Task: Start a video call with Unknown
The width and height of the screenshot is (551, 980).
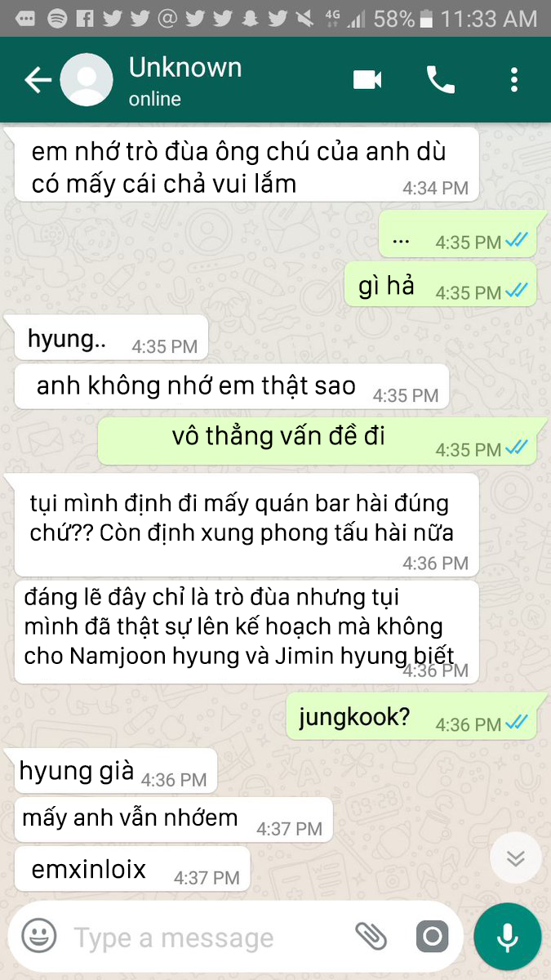Action: click(x=367, y=79)
